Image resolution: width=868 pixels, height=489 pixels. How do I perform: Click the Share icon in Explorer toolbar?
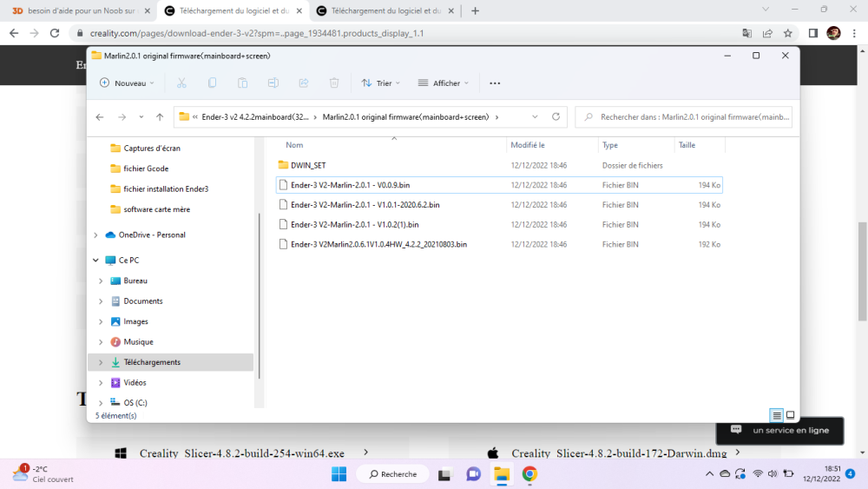(x=303, y=83)
